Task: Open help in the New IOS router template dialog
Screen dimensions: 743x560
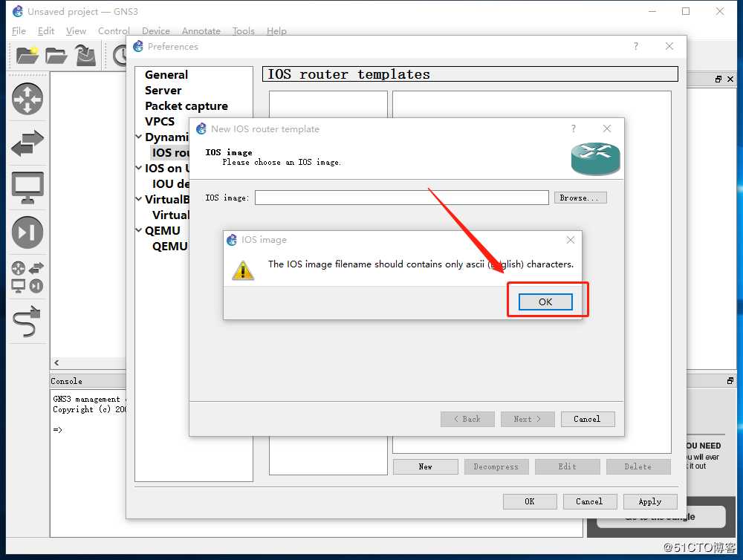Action: pos(574,129)
